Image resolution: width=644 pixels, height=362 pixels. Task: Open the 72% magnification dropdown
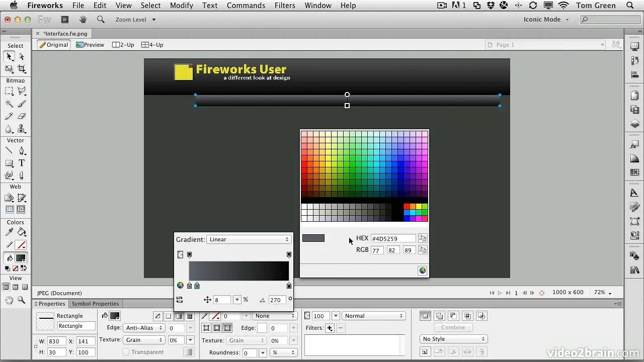tap(603, 293)
